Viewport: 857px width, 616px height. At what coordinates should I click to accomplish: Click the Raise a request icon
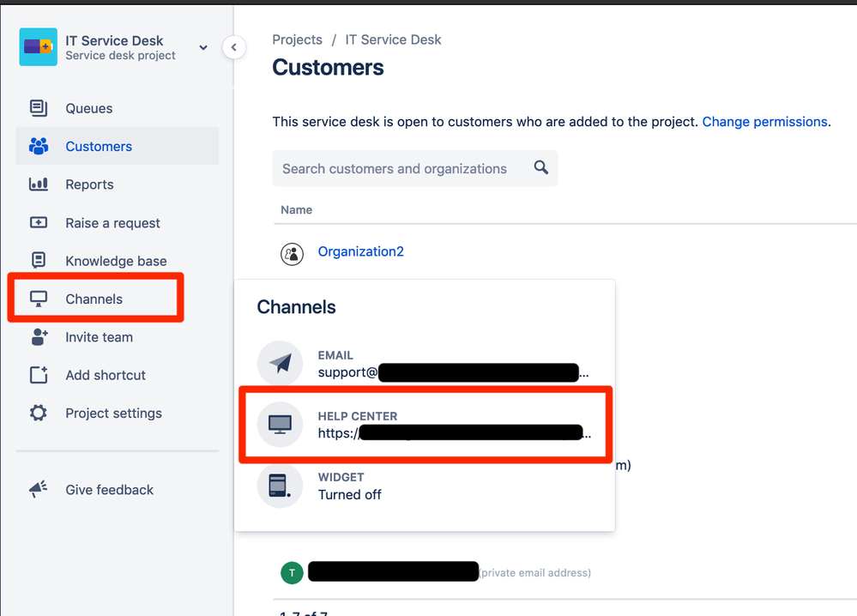point(38,222)
